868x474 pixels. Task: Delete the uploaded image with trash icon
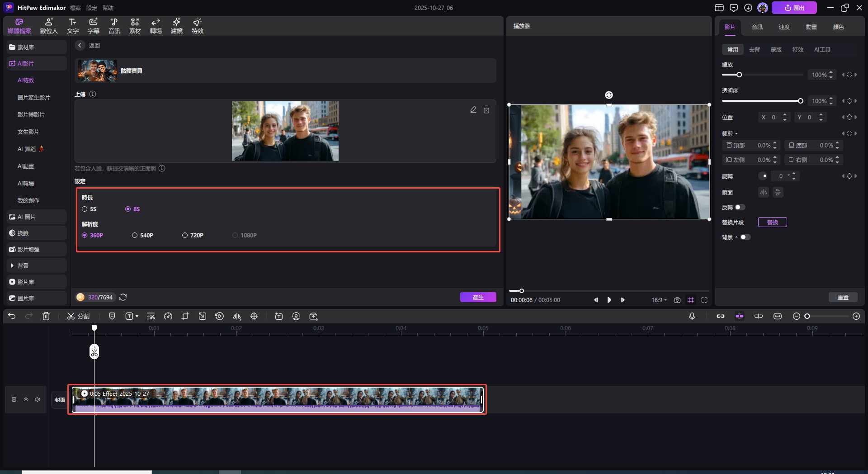click(486, 110)
